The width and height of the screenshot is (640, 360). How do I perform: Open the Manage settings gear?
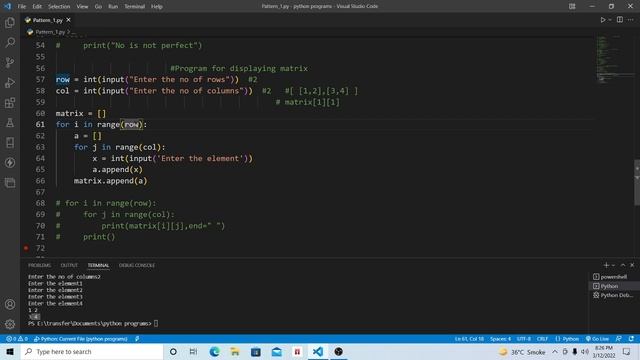(x=10, y=324)
